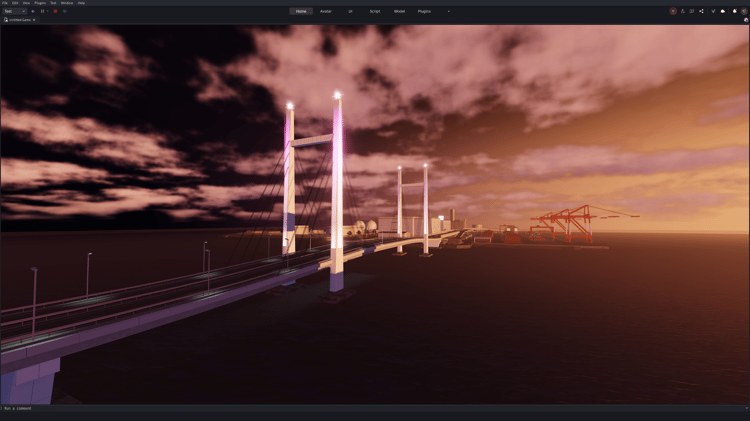This screenshot has width=750, height=421.
Task: Pause the running simulation
Action: [x=42, y=11]
